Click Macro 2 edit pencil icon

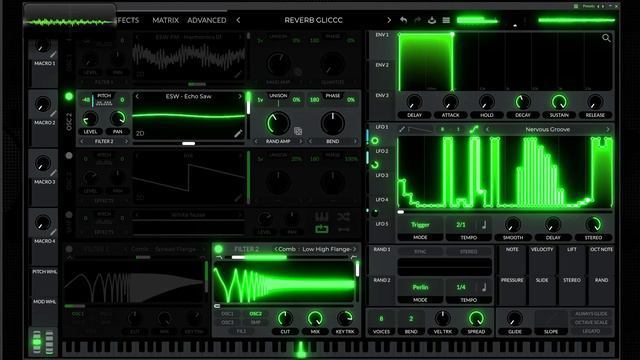53,114
